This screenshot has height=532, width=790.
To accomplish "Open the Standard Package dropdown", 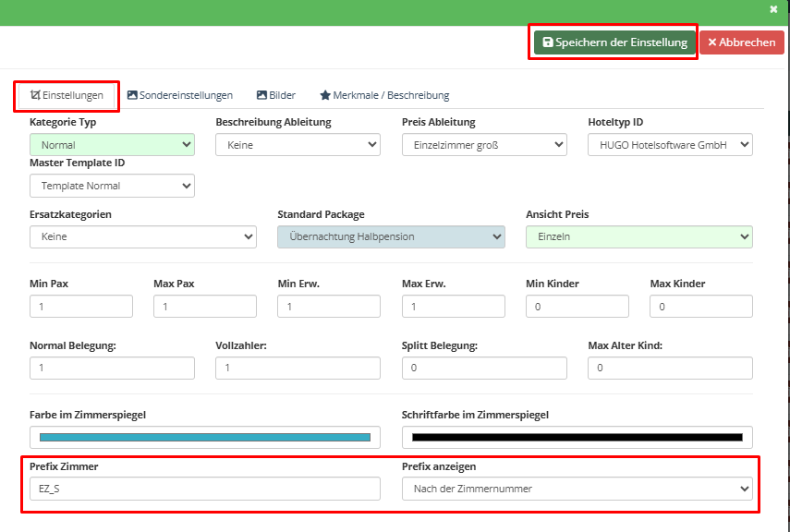I will tap(391, 236).
